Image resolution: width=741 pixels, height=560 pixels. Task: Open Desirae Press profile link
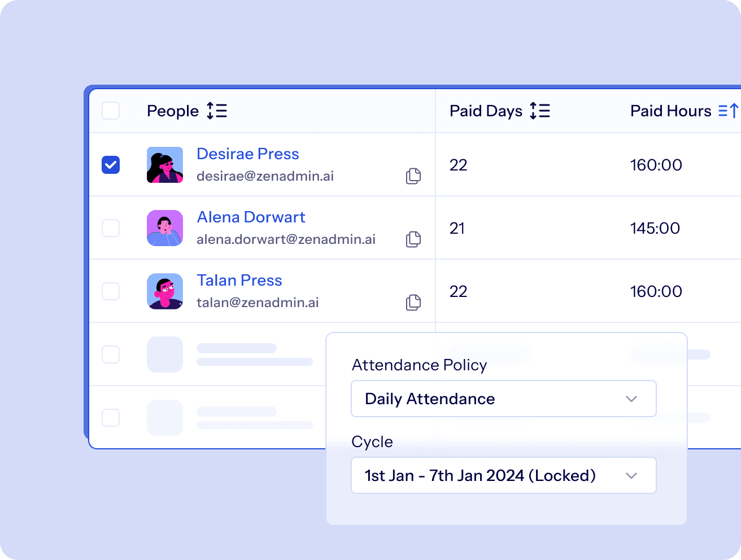coord(247,154)
